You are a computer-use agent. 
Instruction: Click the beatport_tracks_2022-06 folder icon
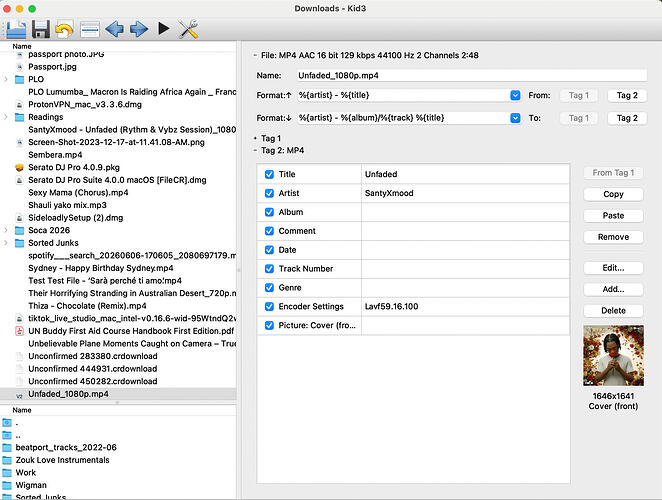(x=7, y=447)
